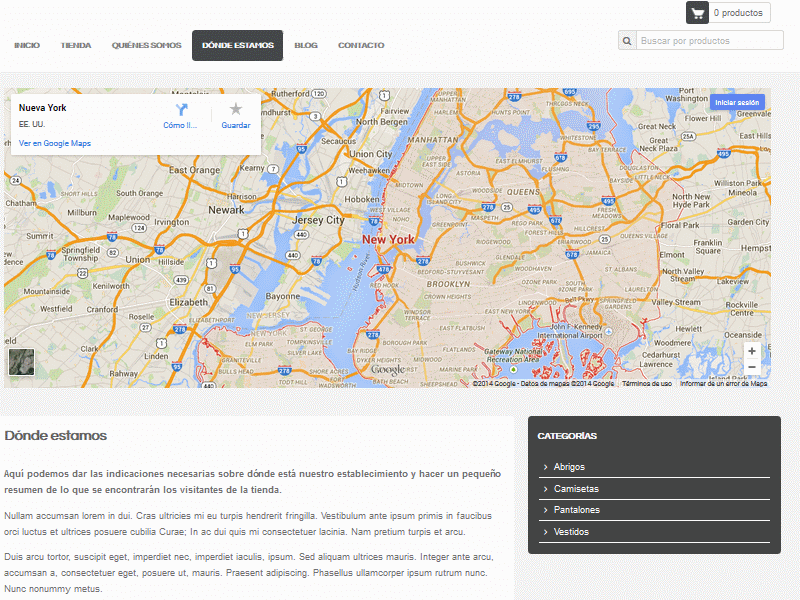Click the 'BROOKLYN' map label
This screenshot has width=800, height=600.
448,284
